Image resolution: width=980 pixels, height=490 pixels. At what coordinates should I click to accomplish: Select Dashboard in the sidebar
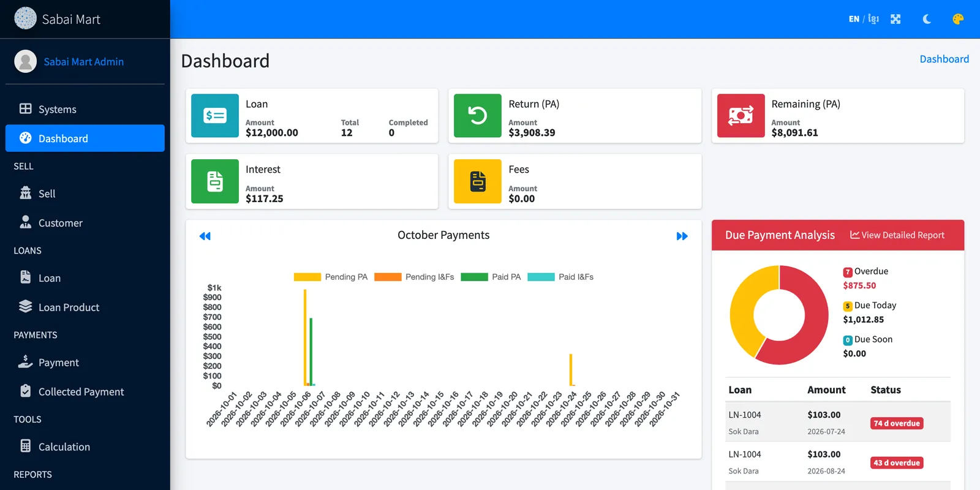coord(85,138)
